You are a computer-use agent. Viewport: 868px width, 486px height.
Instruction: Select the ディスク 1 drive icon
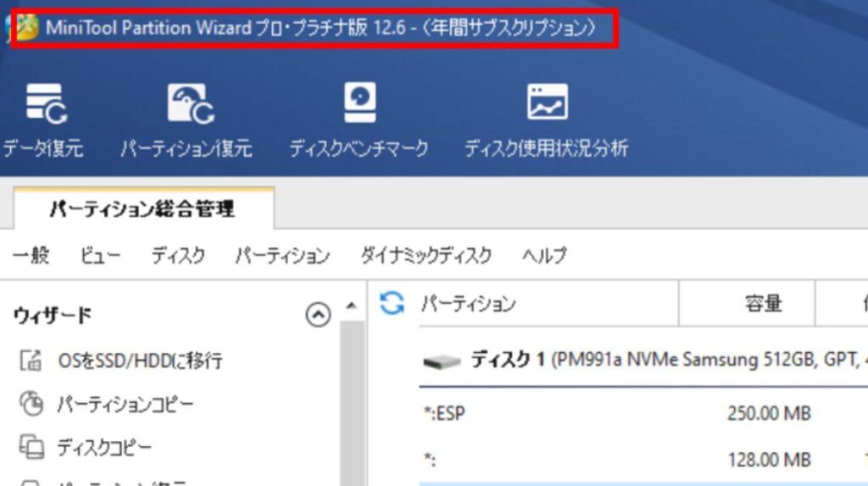click(x=442, y=362)
